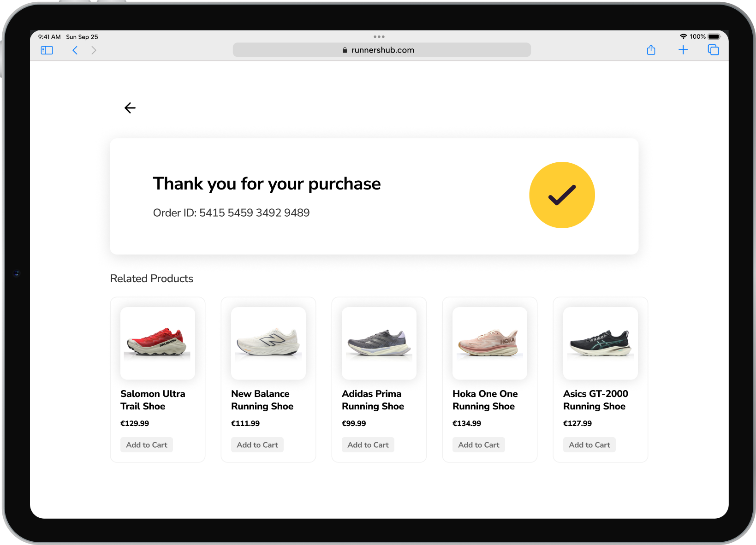
Task: Open the grey Adidas shoe image
Action: tap(379, 344)
